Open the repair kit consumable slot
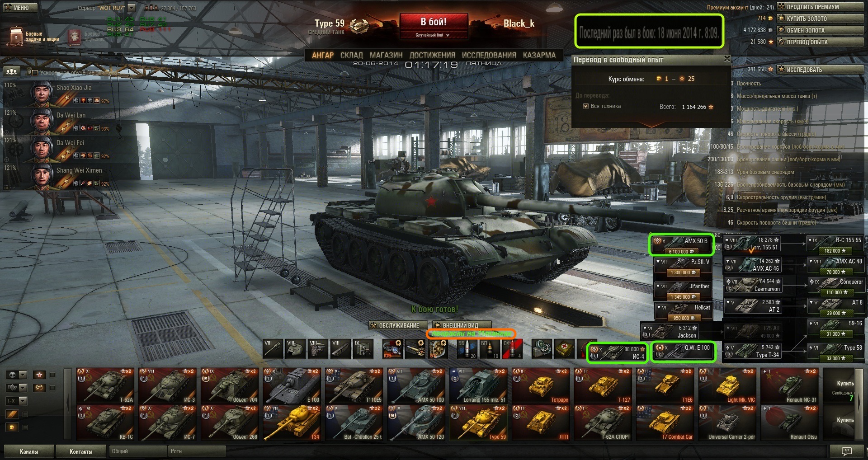This screenshot has height=460, width=868. tap(542, 348)
